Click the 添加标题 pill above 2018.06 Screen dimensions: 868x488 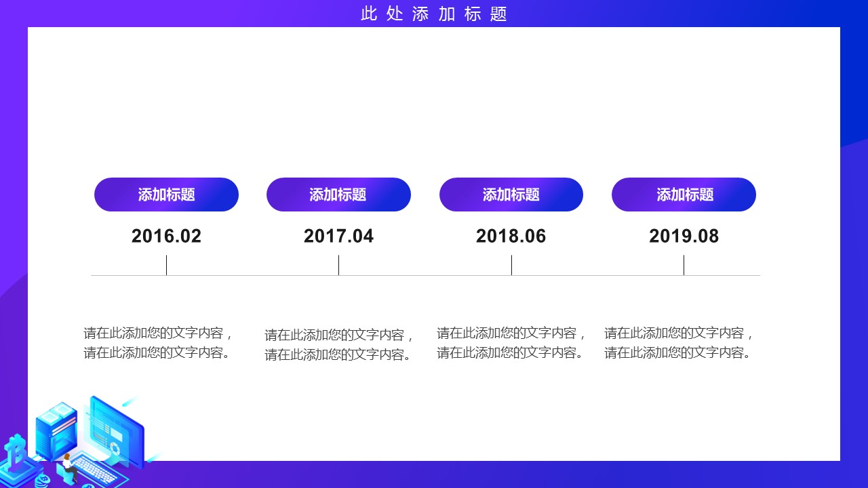coord(511,195)
